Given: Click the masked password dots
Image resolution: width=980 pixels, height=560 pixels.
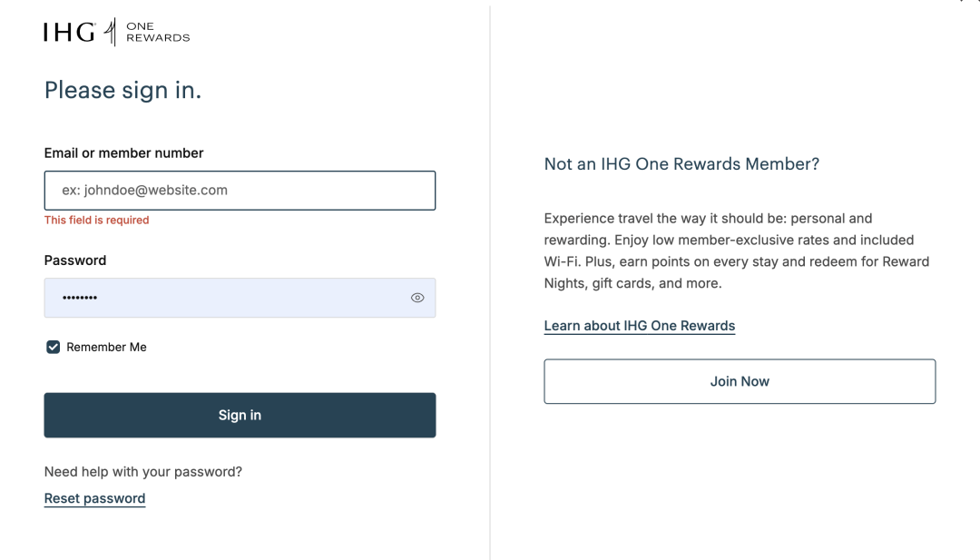Looking at the screenshot, I should (x=79, y=298).
